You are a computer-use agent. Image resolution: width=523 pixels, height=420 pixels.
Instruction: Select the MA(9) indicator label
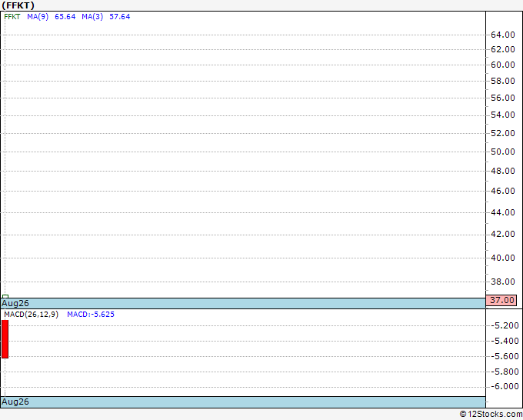tap(38, 17)
